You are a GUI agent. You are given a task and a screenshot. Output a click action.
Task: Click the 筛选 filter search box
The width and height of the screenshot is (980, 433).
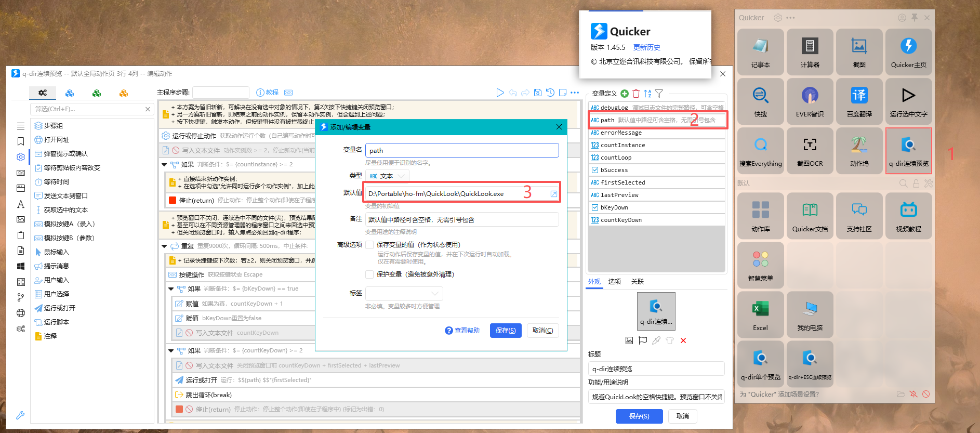pyautogui.click(x=92, y=109)
